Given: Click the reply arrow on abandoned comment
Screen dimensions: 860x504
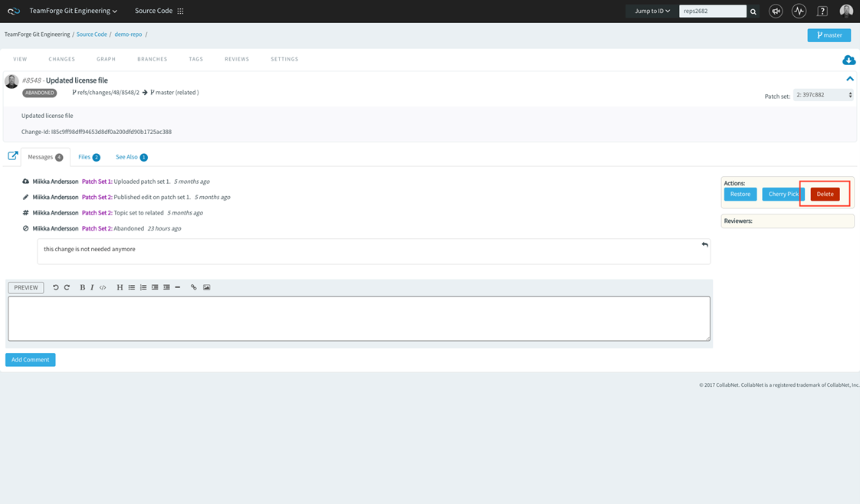Looking at the screenshot, I should coord(704,244).
